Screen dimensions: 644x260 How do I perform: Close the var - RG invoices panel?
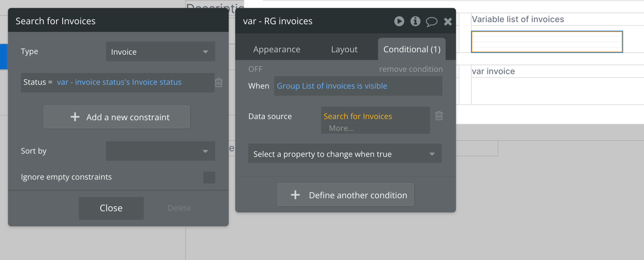pos(448,21)
